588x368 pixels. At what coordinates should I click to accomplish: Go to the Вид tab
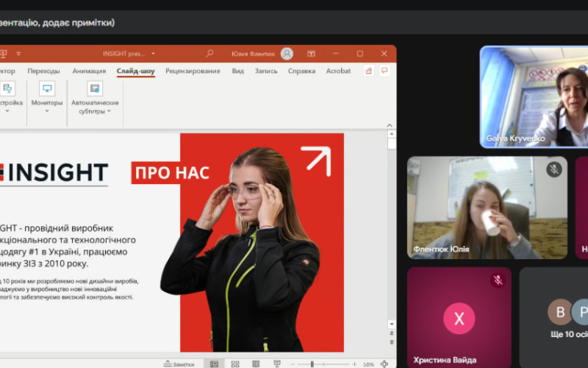pyautogui.click(x=237, y=71)
